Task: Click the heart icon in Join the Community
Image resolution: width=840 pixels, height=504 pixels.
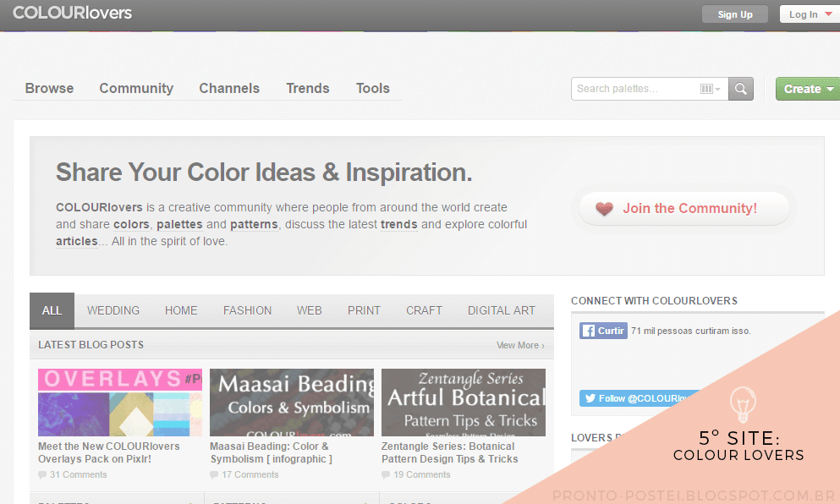Action: 604,208
